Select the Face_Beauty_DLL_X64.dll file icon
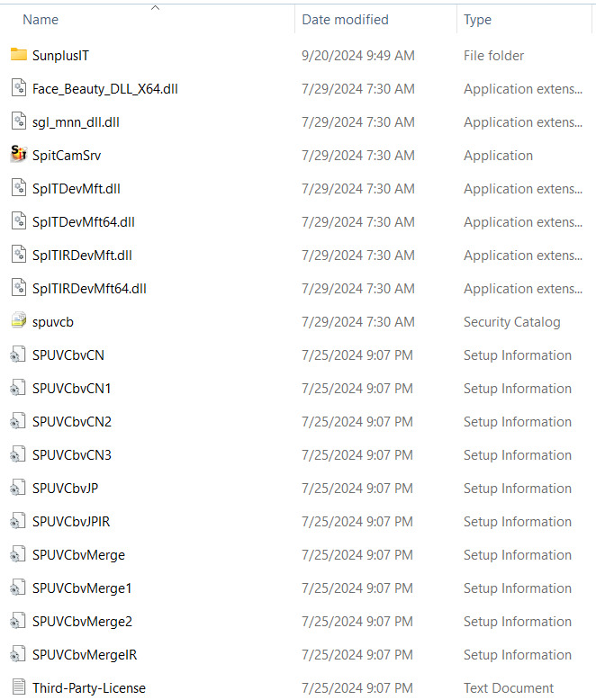Image resolution: width=596 pixels, height=700 pixels. point(18,88)
